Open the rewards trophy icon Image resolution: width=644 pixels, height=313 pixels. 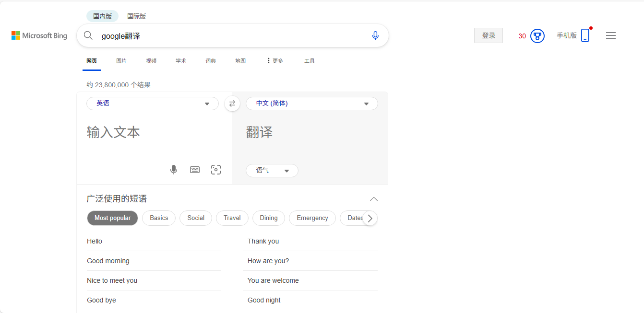point(537,36)
